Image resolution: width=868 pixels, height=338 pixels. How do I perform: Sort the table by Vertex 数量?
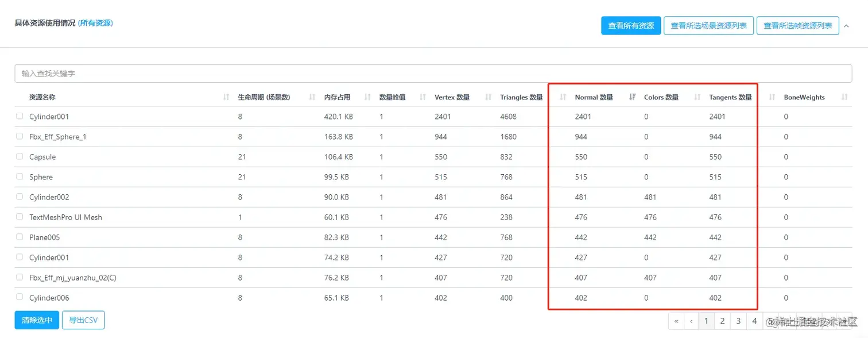[x=487, y=97]
